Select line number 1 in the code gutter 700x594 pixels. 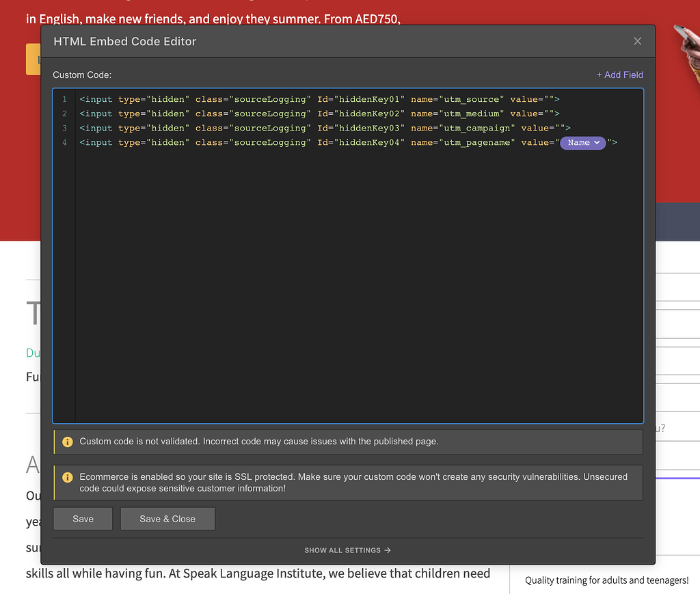(64, 99)
